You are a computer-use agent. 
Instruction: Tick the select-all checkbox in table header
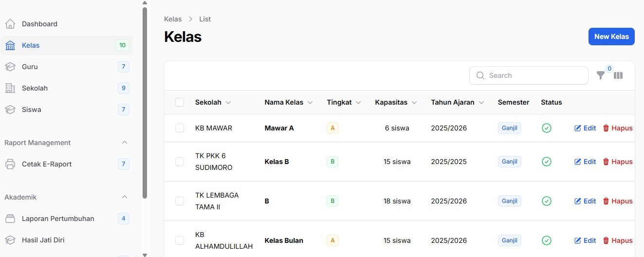click(x=180, y=102)
